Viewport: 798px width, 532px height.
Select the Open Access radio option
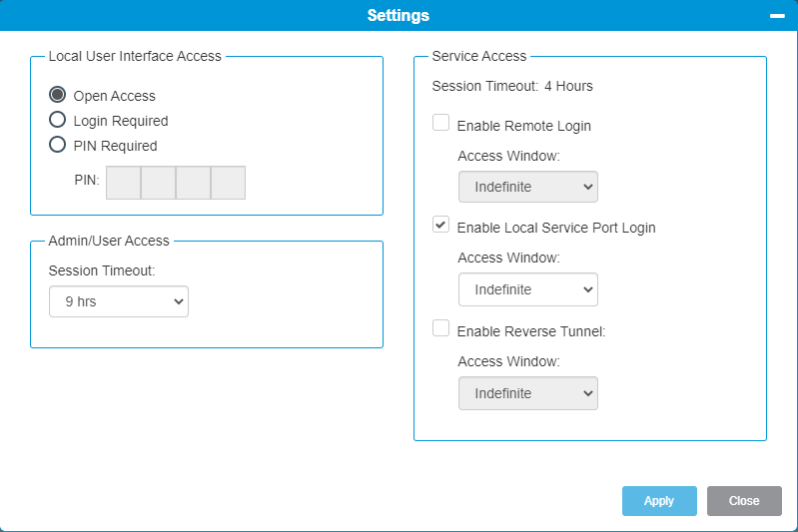point(58,96)
